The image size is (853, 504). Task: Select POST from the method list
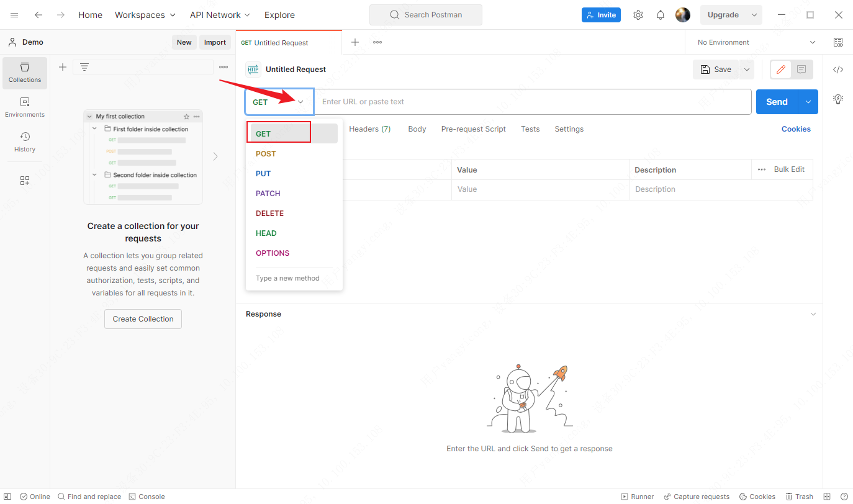pyautogui.click(x=294, y=153)
